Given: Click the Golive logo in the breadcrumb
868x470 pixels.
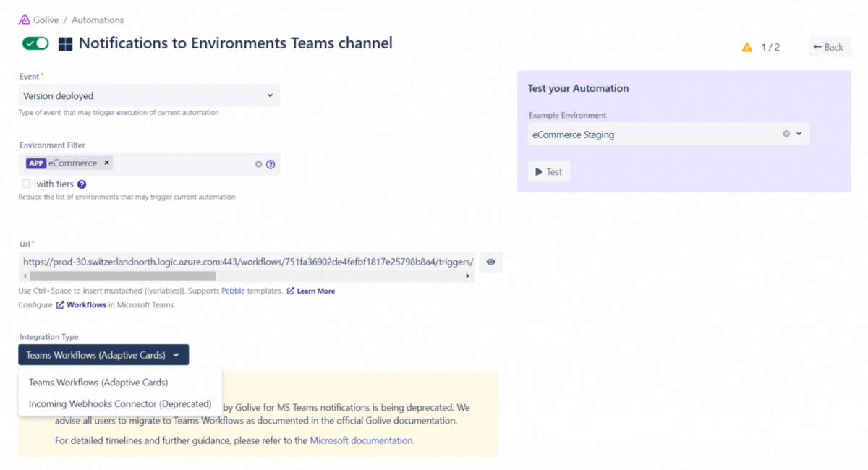Looking at the screenshot, I should pyautogui.click(x=27, y=20).
